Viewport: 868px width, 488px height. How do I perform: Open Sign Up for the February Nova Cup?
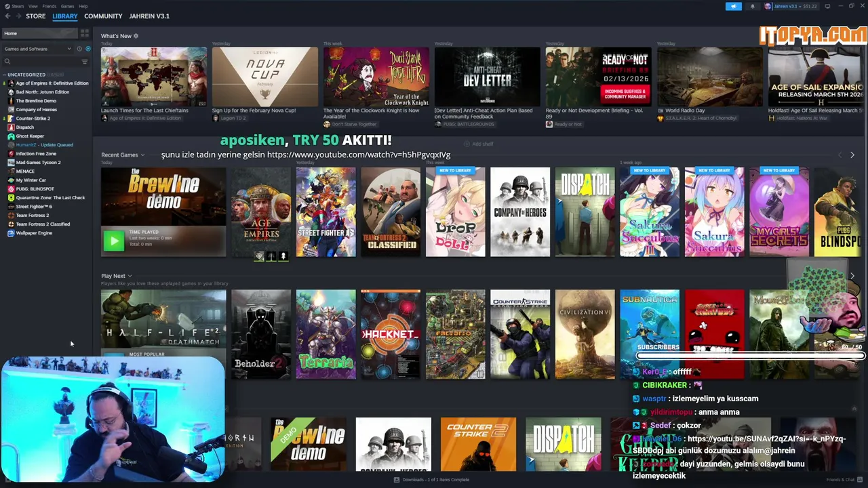click(x=265, y=77)
